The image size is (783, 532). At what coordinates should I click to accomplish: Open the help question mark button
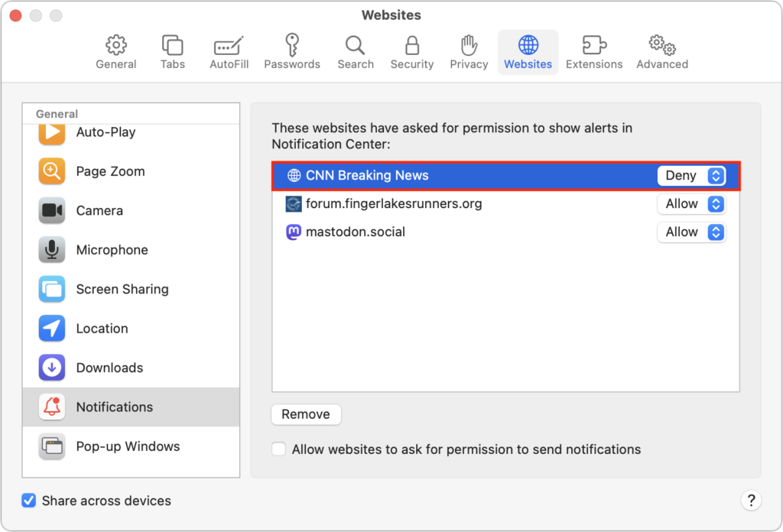pos(751,500)
